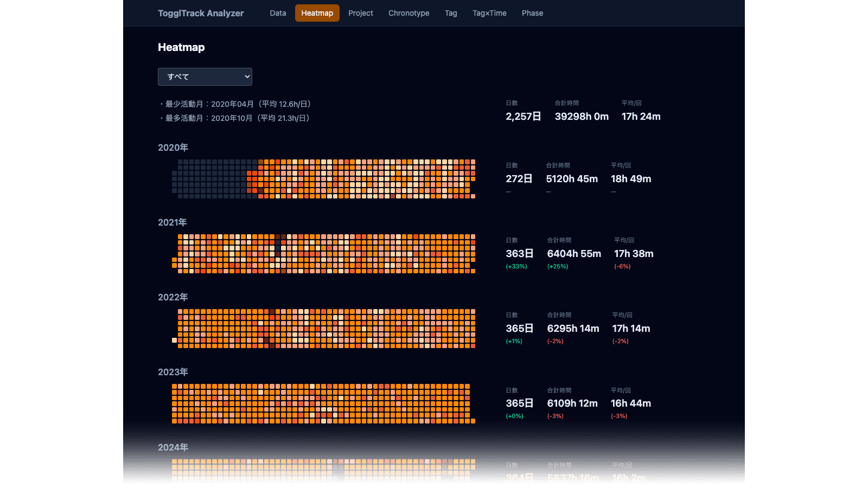The height and width of the screenshot is (488, 868).
Task: Click the 2020年 year heading
Action: (x=173, y=147)
